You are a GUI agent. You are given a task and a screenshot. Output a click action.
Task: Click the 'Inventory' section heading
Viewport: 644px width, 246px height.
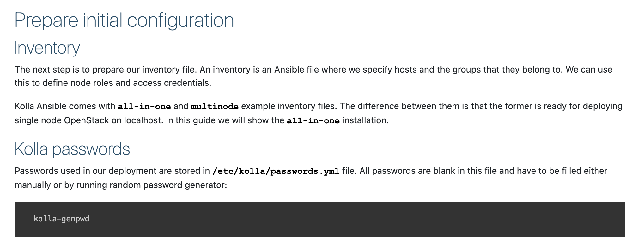47,48
